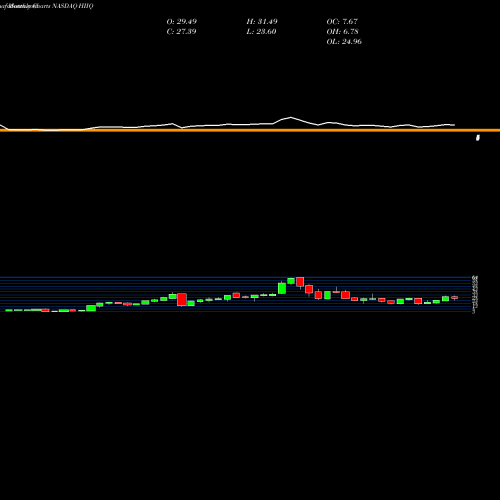Select the close value C: 27.39

pyautogui.click(x=181, y=32)
